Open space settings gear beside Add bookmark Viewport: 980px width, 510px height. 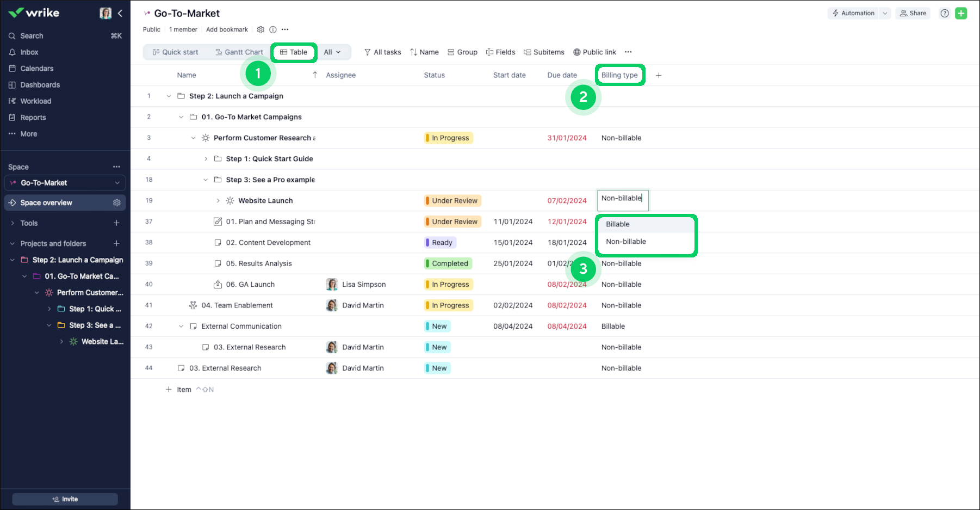tap(260, 29)
